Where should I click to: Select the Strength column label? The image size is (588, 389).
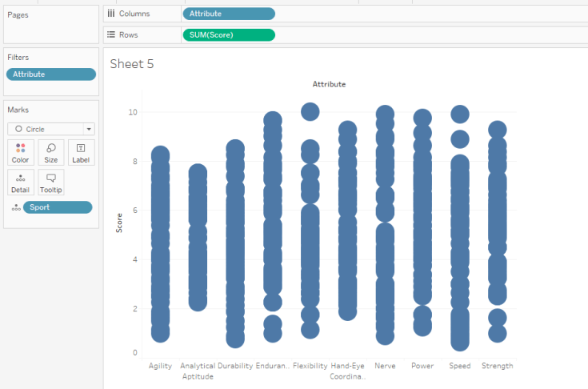497,366
